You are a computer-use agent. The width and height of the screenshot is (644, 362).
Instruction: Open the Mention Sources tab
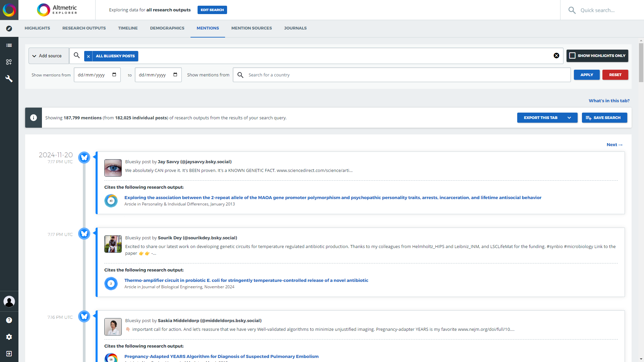click(251, 28)
